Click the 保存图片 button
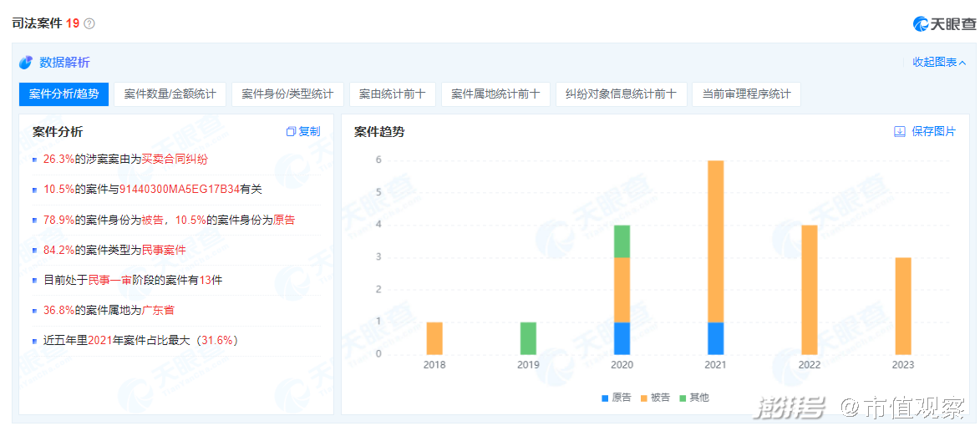Image resolution: width=980 pixels, height=426 pixels. tap(933, 131)
